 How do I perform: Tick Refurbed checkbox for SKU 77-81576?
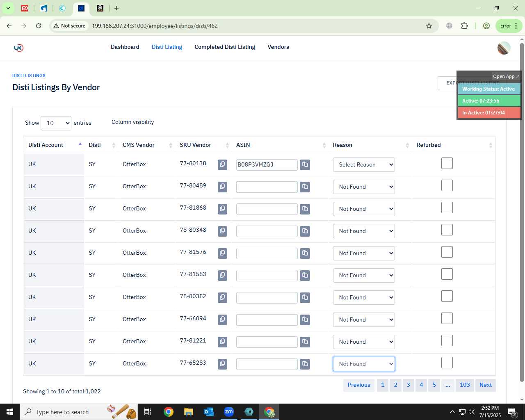447,252
